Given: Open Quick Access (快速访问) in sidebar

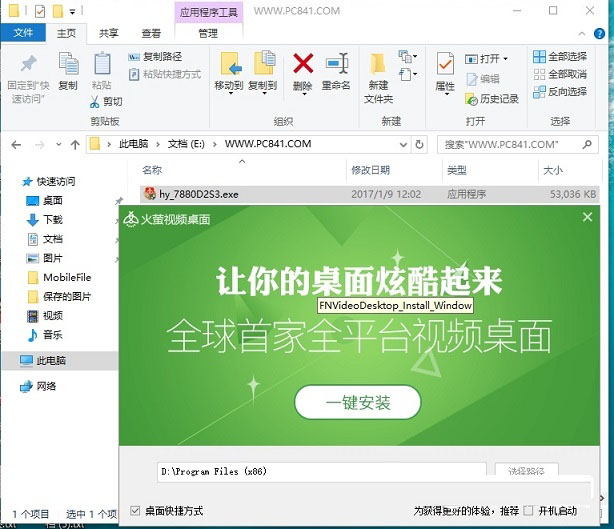Looking at the screenshot, I should click(x=49, y=182).
